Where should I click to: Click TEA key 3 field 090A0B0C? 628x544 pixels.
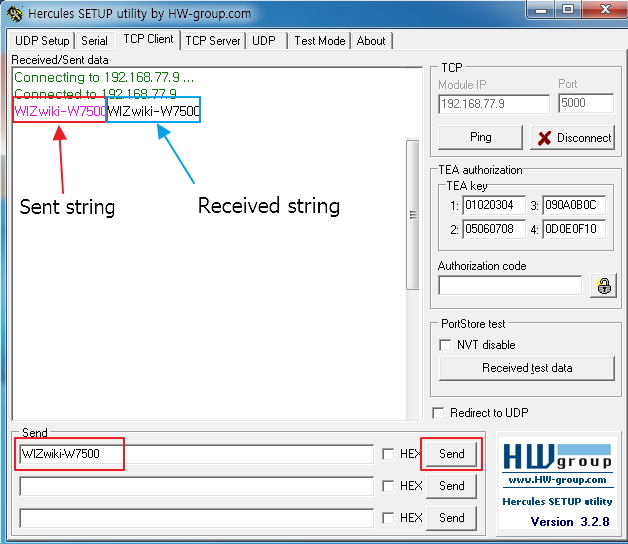[574, 205]
